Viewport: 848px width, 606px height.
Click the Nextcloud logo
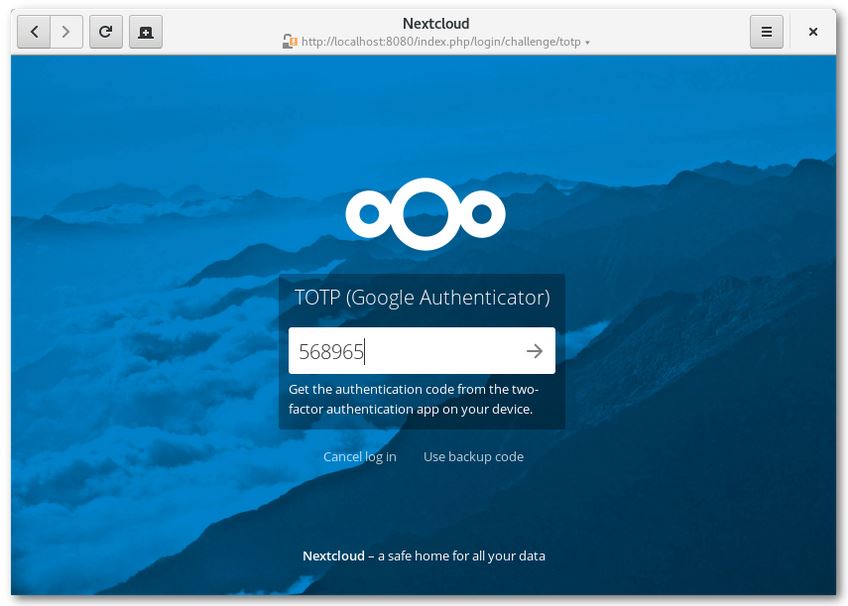tap(425, 214)
